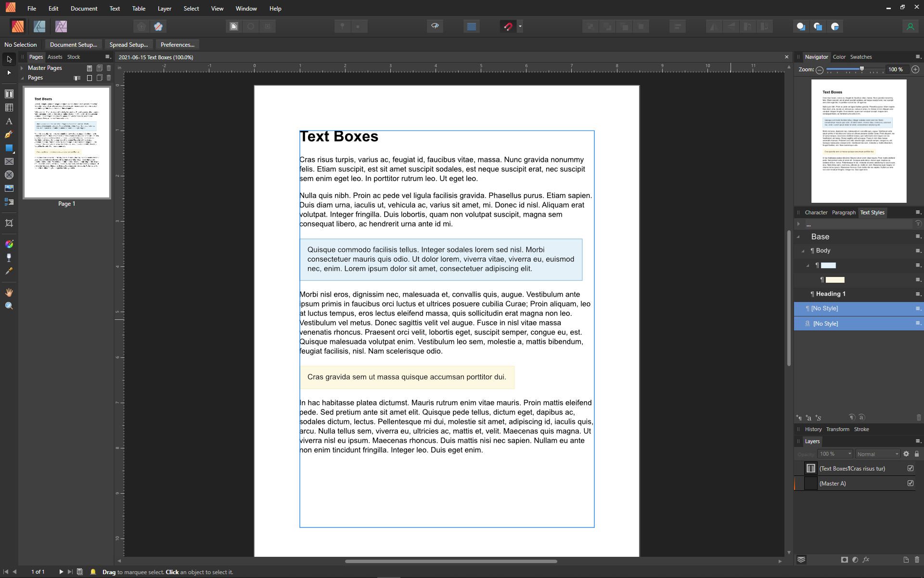Toggle visibility of the Text Boxes layer
Image resolution: width=924 pixels, height=578 pixels.
(910, 468)
